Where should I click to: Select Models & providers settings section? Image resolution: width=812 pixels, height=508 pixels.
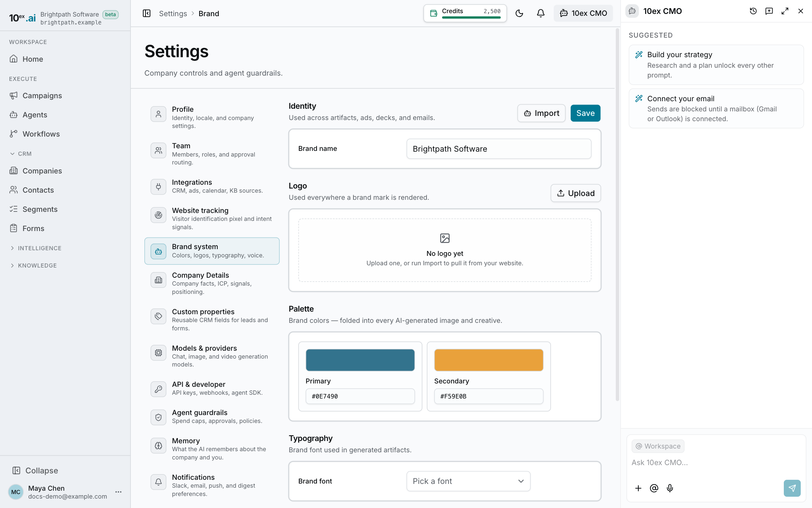tap(212, 356)
